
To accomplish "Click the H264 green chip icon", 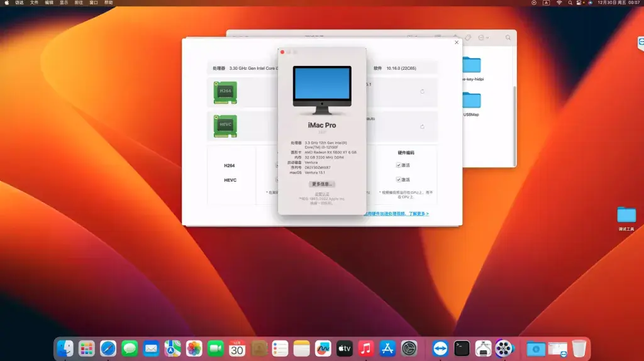I will click(225, 92).
